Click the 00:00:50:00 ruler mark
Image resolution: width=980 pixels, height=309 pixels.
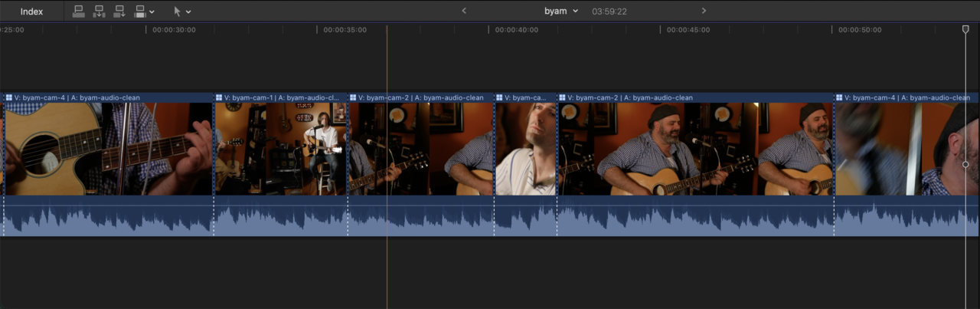(x=860, y=30)
